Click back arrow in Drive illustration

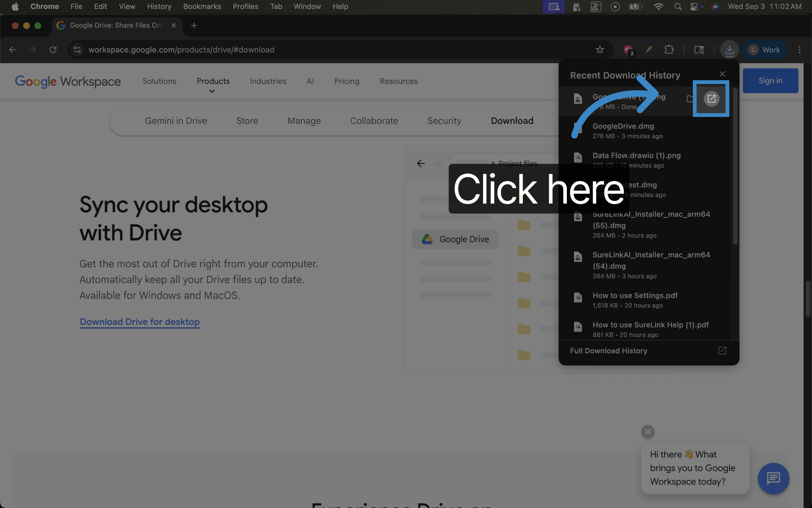(421, 163)
